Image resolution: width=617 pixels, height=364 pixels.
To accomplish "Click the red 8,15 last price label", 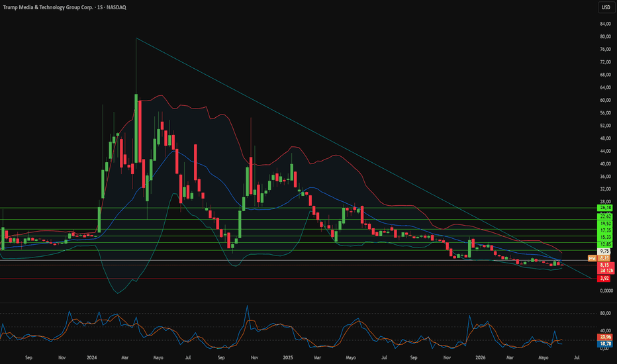I will point(605,265).
